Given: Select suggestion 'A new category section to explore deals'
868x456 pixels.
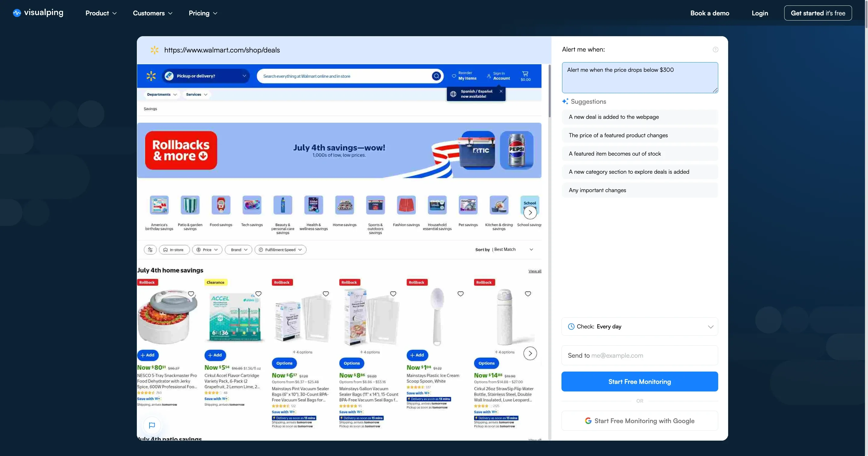Looking at the screenshot, I should click(x=640, y=172).
